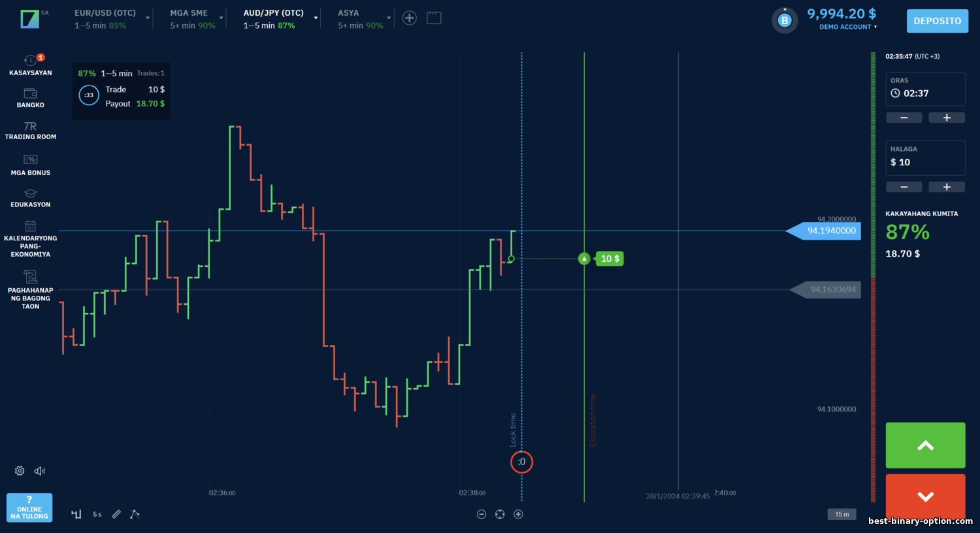Open the Kasaysayan history icon
The width and height of the screenshot is (980, 533).
click(x=30, y=61)
